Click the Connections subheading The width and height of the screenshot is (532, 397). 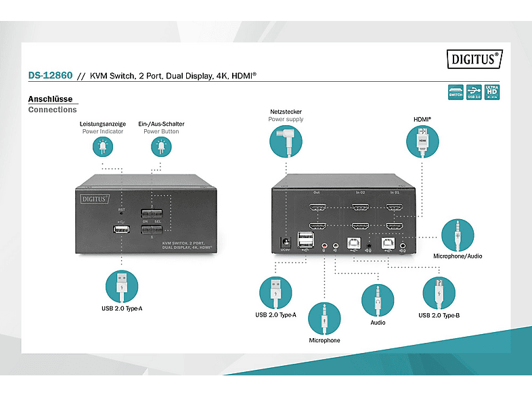(53, 110)
